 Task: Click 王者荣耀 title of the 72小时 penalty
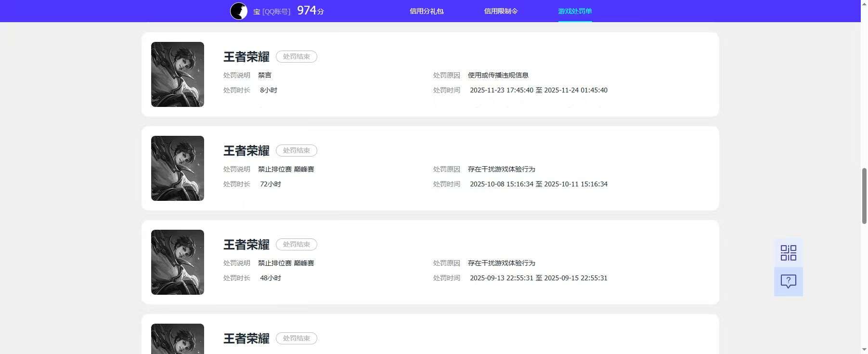[246, 151]
